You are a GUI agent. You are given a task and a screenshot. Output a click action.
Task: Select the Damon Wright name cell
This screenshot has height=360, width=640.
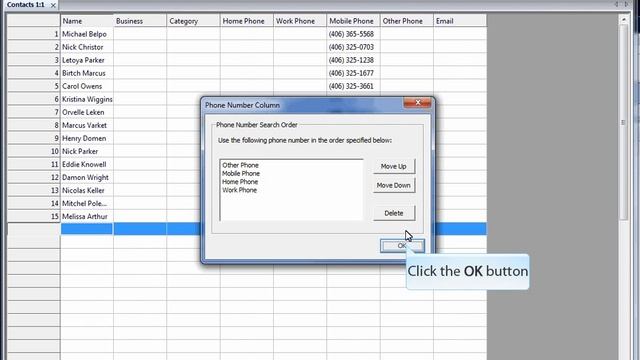[87, 178]
